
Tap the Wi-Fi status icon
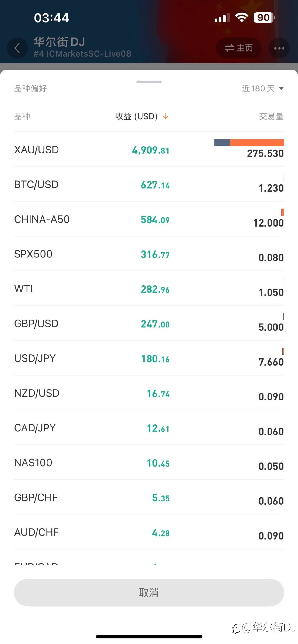(241, 18)
